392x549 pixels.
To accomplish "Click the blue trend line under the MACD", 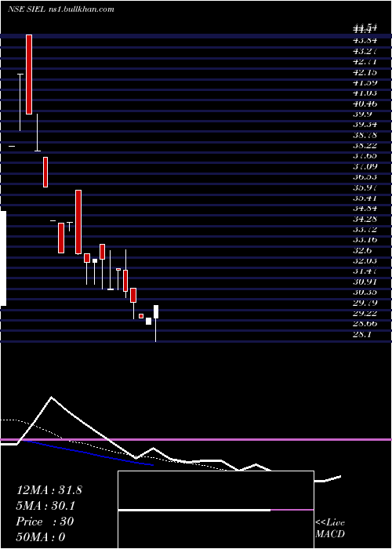I will 88,453.
